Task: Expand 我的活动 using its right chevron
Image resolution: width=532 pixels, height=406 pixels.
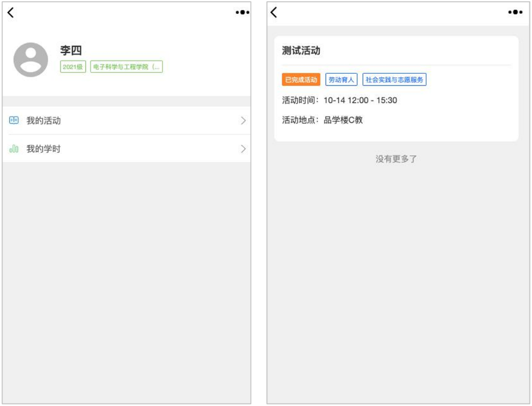Action: coord(243,120)
